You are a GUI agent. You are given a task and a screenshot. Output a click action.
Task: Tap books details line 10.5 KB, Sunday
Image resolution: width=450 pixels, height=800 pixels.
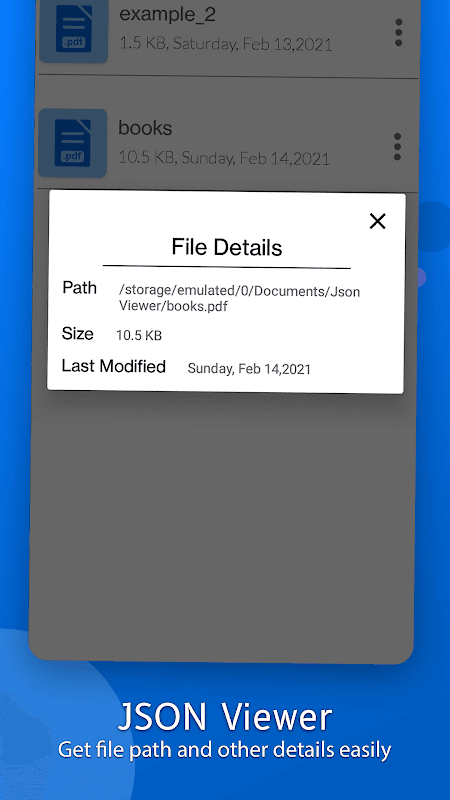pos(224,158)
